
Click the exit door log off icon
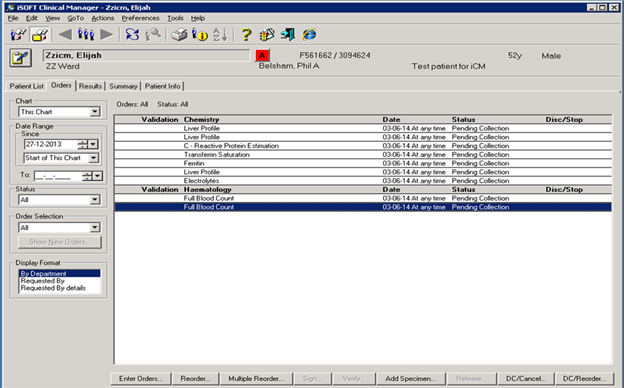click(288, 35)
